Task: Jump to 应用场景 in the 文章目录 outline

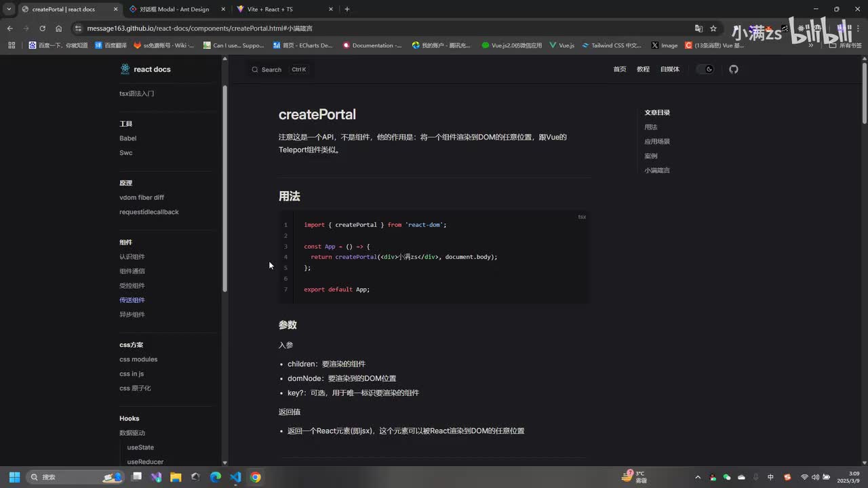Action: pos(657,142)
